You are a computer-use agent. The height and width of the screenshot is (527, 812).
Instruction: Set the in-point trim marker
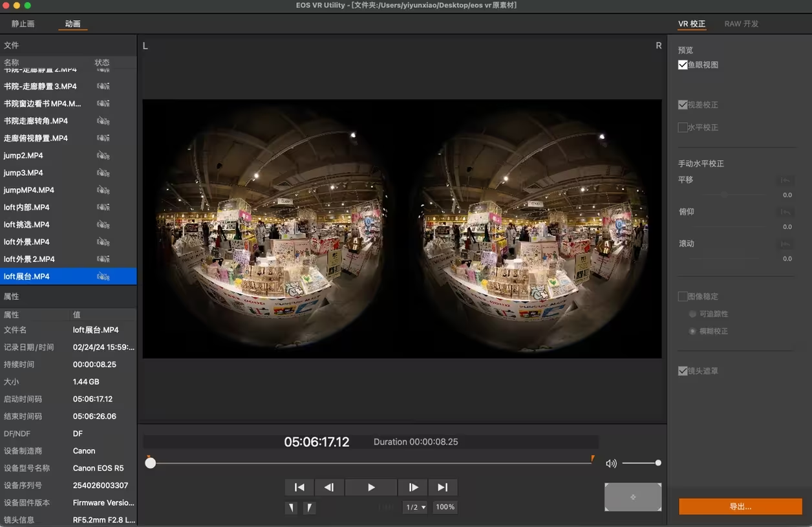point(292,508)
